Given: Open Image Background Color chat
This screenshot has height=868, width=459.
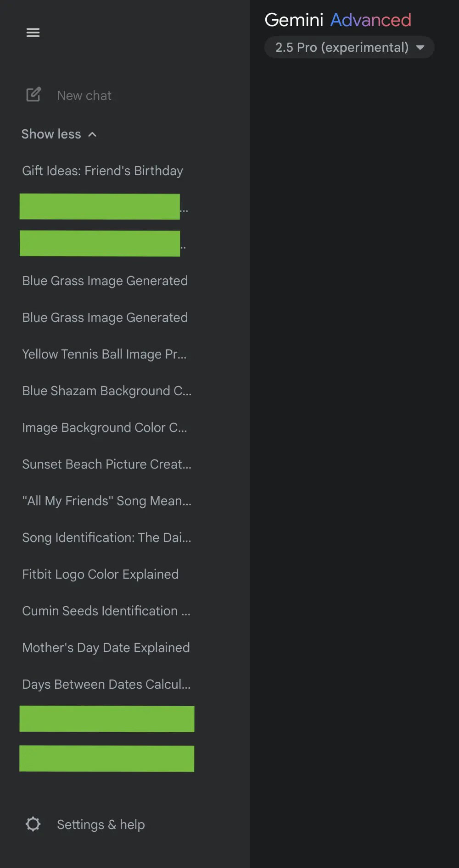Looking at the screenshot, I should point(104,427).
